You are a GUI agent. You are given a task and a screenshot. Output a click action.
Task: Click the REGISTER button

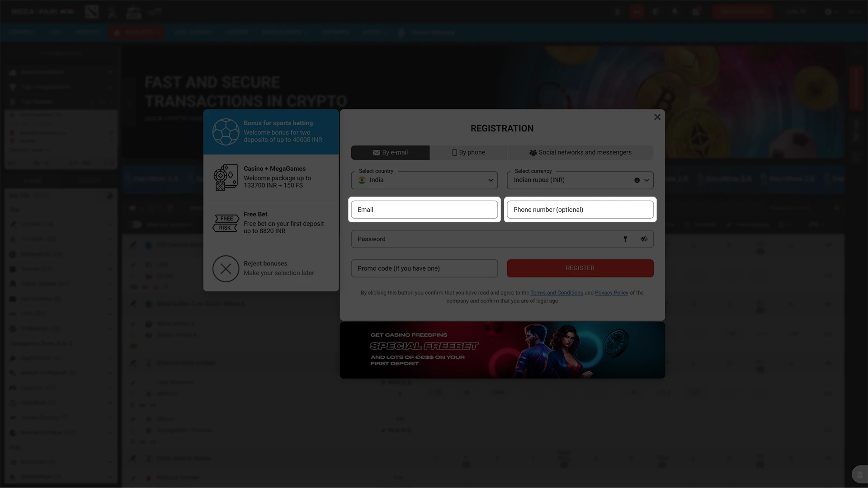[x=580, y=268]
